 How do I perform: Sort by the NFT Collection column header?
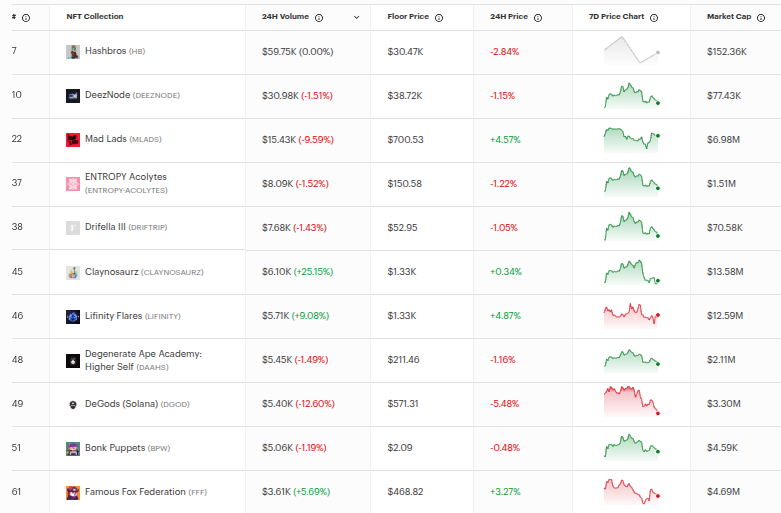click(x=95, y=16)
